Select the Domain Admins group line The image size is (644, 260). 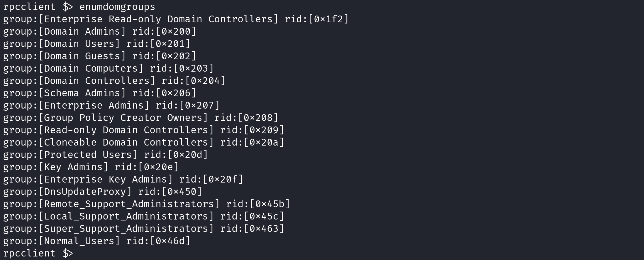click(100, 31)
